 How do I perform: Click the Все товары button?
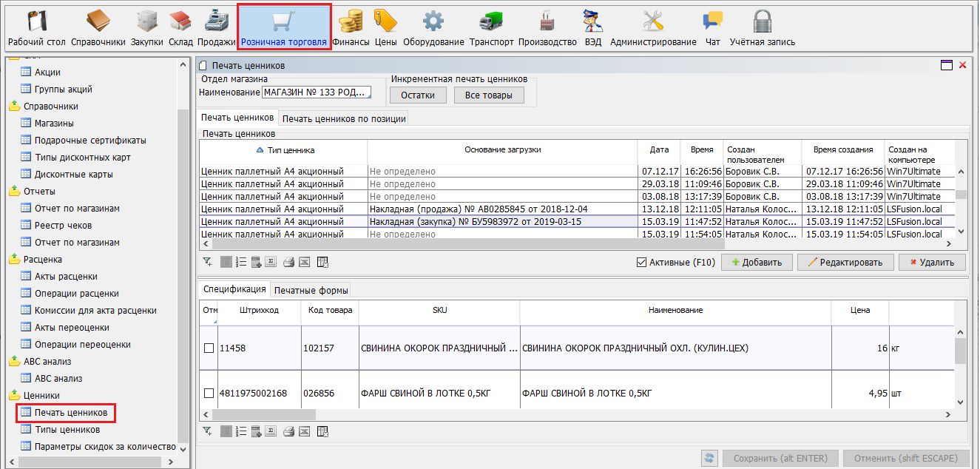pyautogui.click(x=489, y=95)
